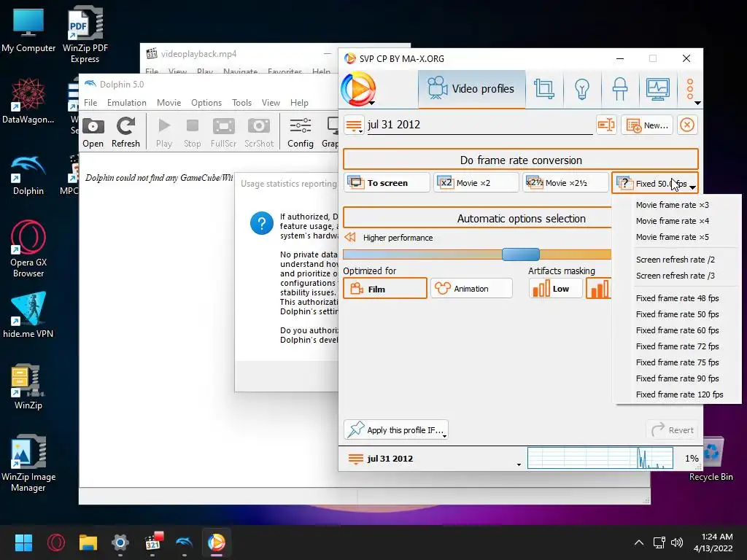
Task: Click Play icon in Dolphin toolbar
Action: (164, 133)
